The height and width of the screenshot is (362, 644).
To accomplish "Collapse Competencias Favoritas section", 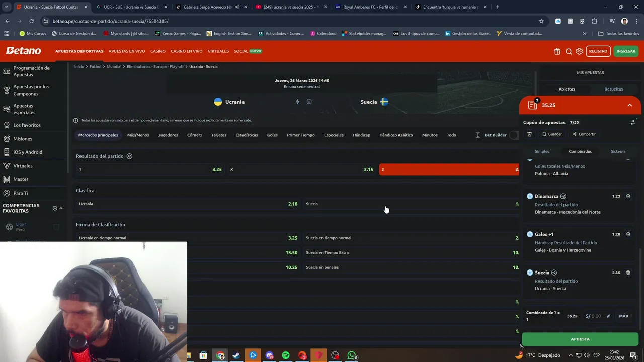I will (x=61, y=208).
